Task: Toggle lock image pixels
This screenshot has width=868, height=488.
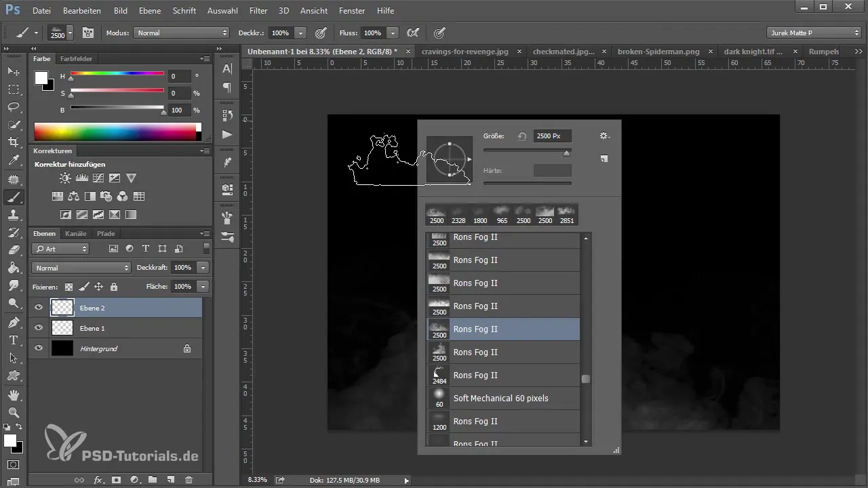Action: [x=84, y=287]
